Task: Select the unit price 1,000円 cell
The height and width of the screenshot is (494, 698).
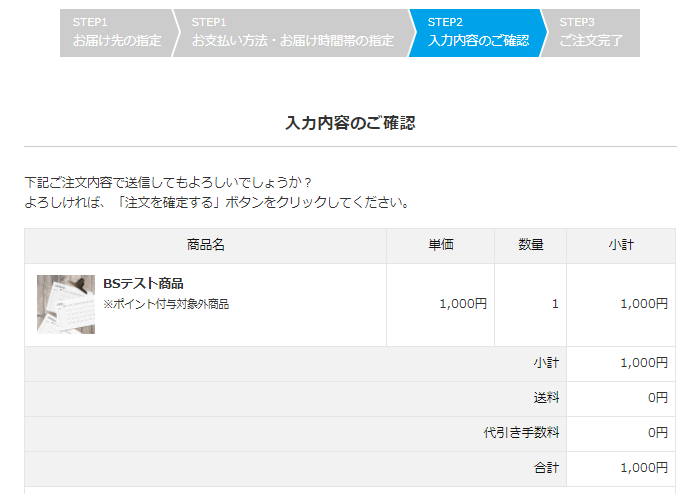Action: pyautogui.click(x=441, y=304)
